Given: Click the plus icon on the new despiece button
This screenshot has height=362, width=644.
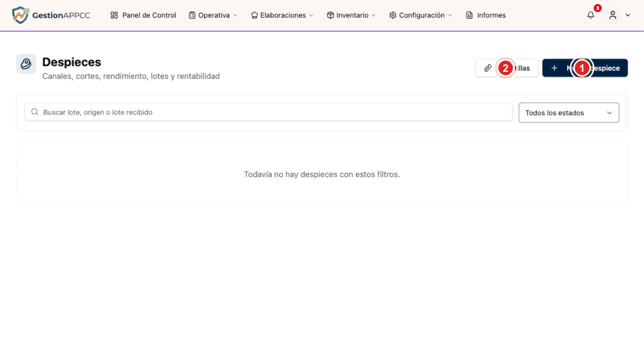Looking at the screenshot, I should [554, 68].
